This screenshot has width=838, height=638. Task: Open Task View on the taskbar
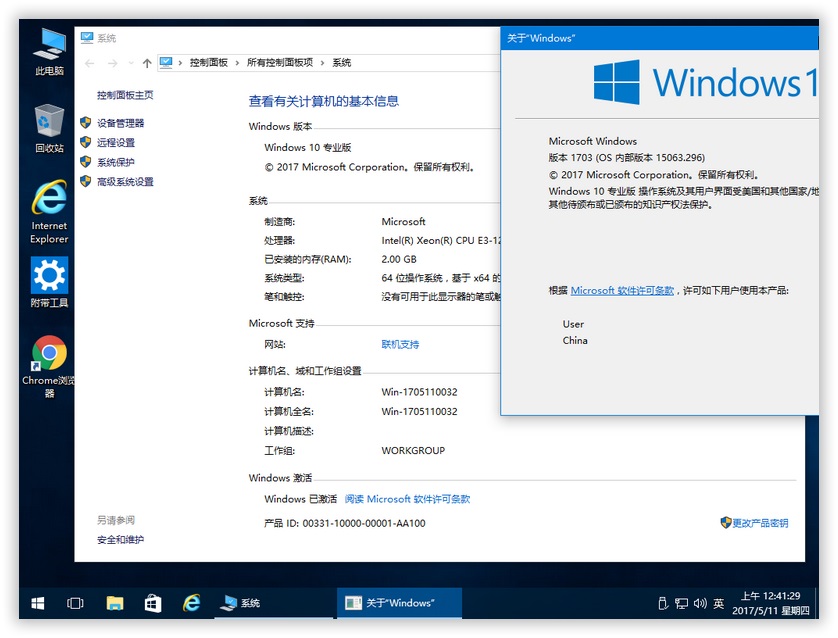(75, 603)
